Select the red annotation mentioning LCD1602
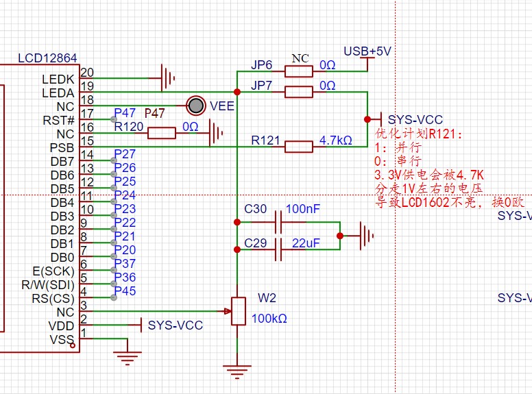The height and width of the screenshot is (394, 532). point(450,202)
